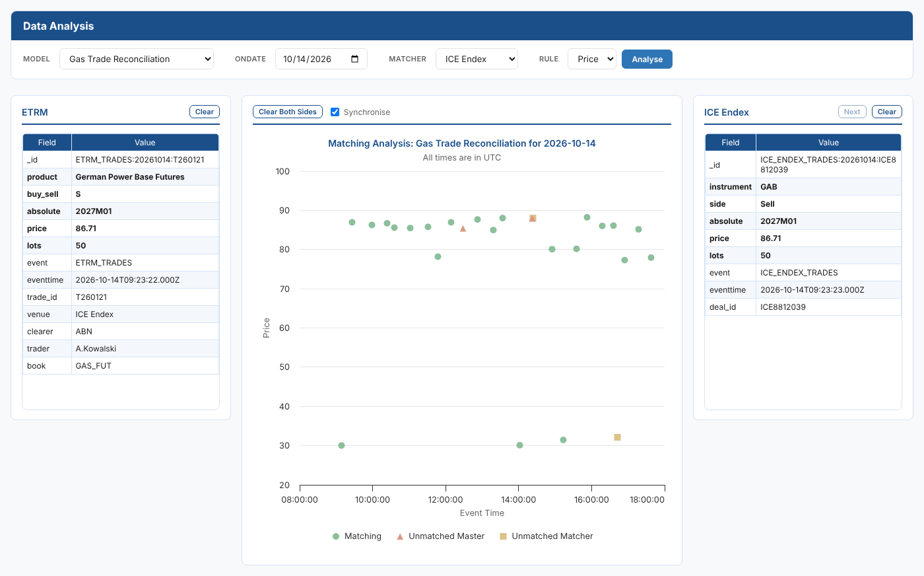Clear the ETRM panel

[205, 112]
